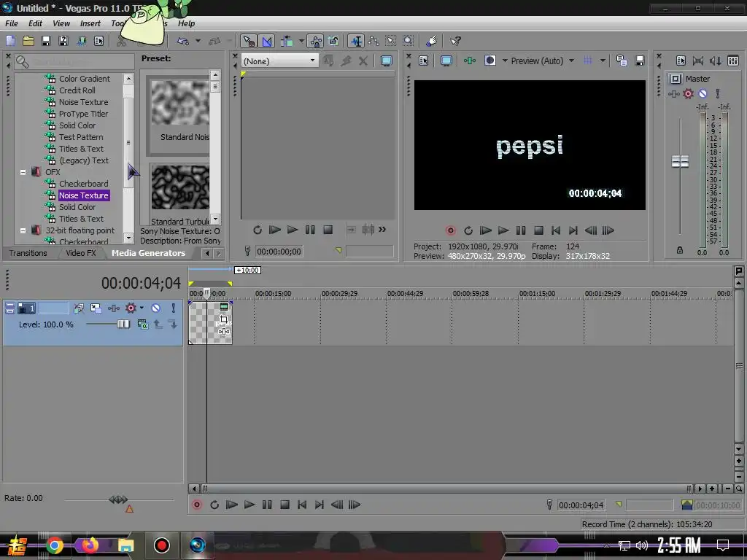Open Preview (Auto) quality dropdown
The width and height of the screenshot is (747, 560).
571,61
